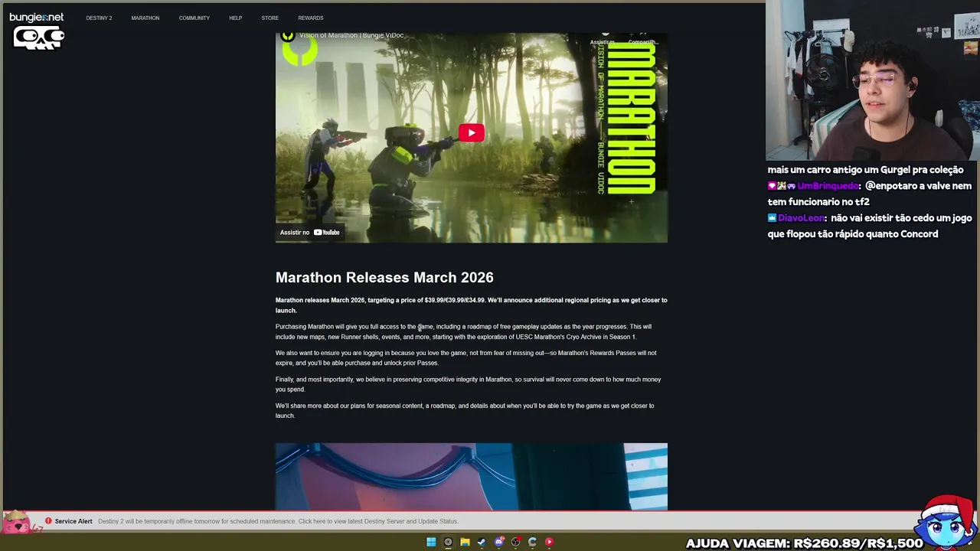Open the gray C-shaped app in the taskbar
This screenshot has width=980, height=551.
pyautogui.click(x=532, y=542)
